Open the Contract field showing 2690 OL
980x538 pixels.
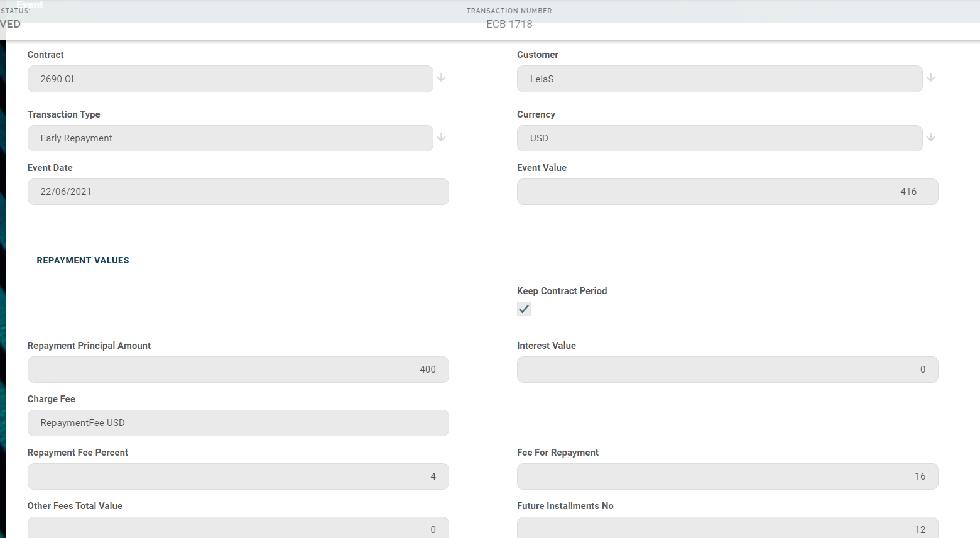coord(230,79)
